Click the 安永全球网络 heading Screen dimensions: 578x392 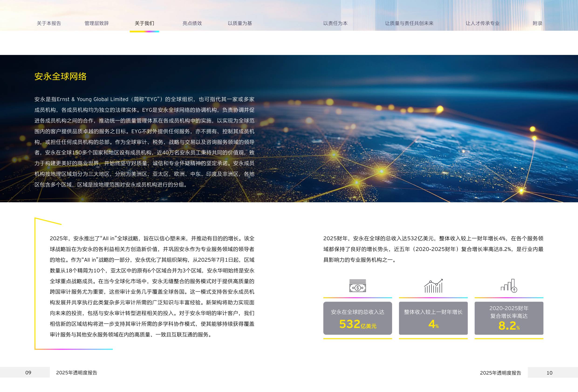click(x=60, y=76)
